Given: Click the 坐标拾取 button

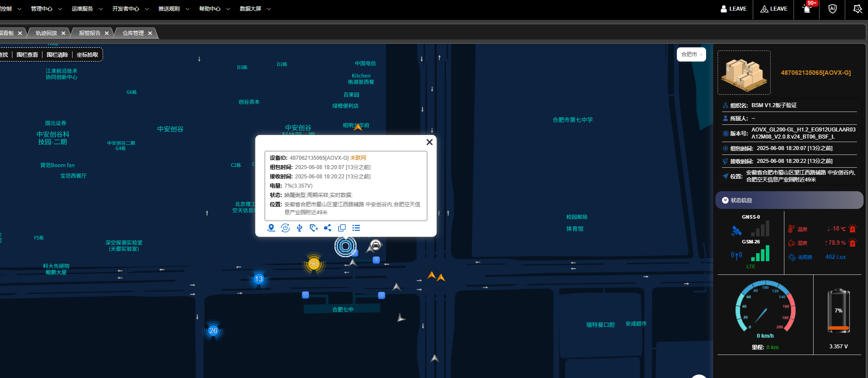Looking at the screenshot, I should (87, 55).
